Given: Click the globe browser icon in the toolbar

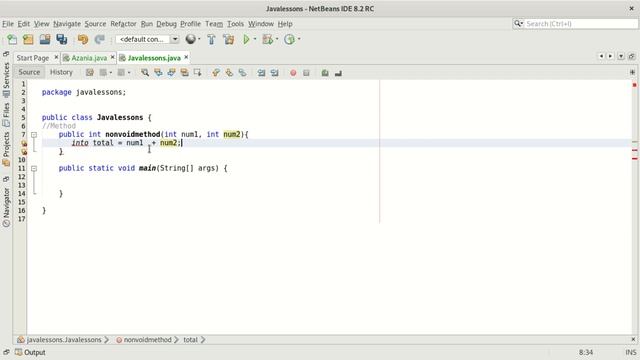Looking at the screenshot, I should pos(190,39).
